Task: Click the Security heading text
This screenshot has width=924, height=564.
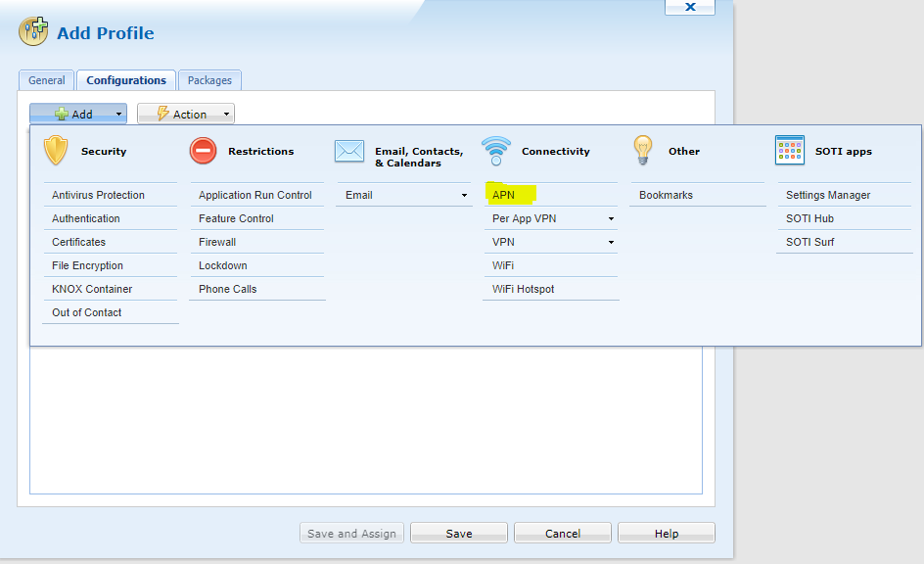Action: (104, 152)
